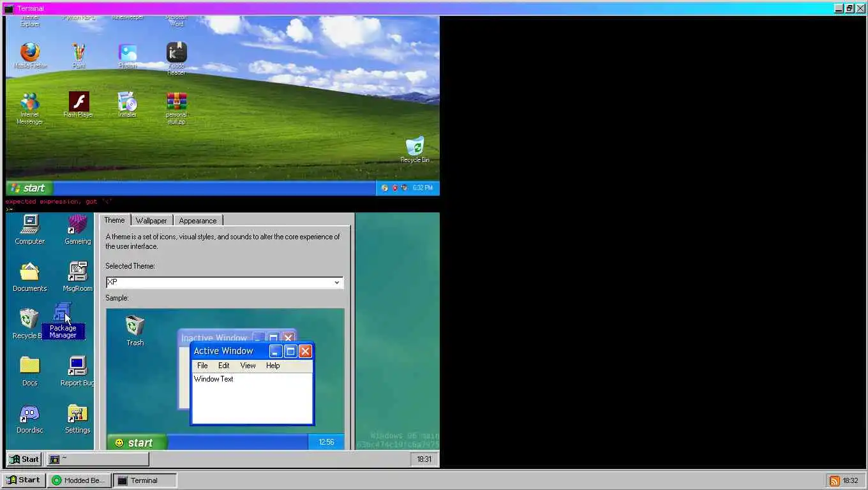Click the 6:32 PM XP clock
This screenshot has width=868, height=490.
[423, 188]
